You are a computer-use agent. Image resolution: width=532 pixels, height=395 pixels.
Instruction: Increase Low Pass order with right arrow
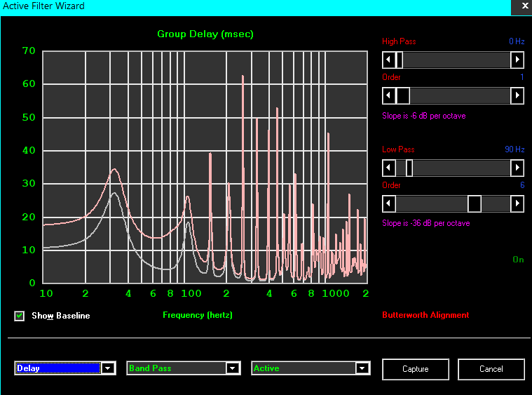pyautogui.click(x=517, y=203)
